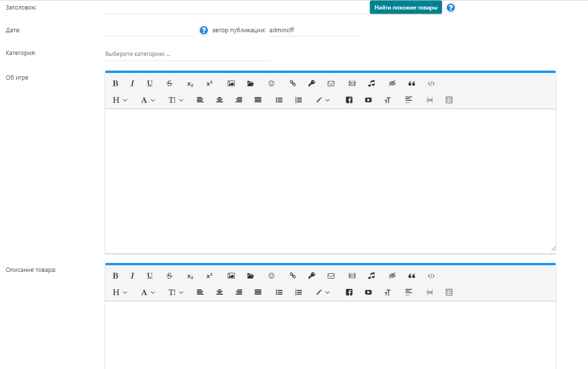Click italic in the 'Описание товара' editor

tap(132, 276)
